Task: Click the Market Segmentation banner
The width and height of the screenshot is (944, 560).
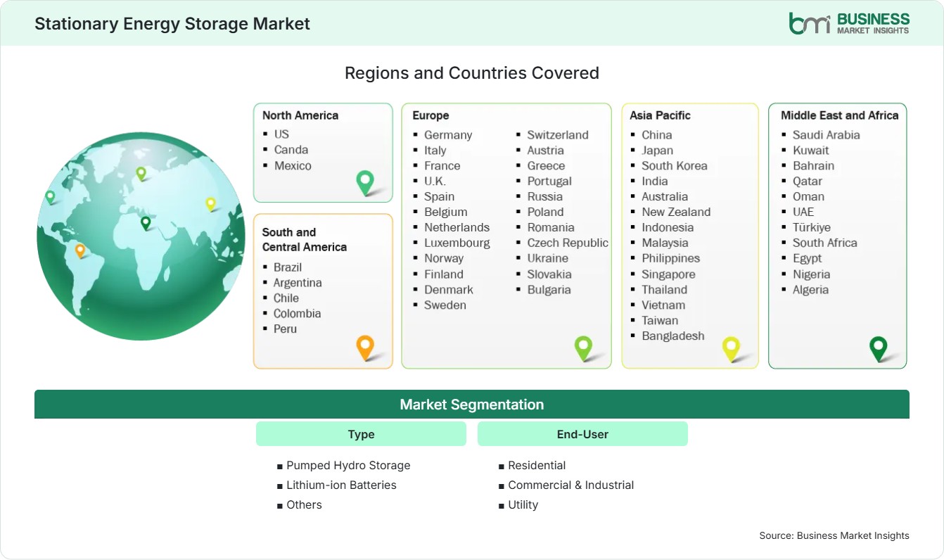Action: [x=472, y=405]
